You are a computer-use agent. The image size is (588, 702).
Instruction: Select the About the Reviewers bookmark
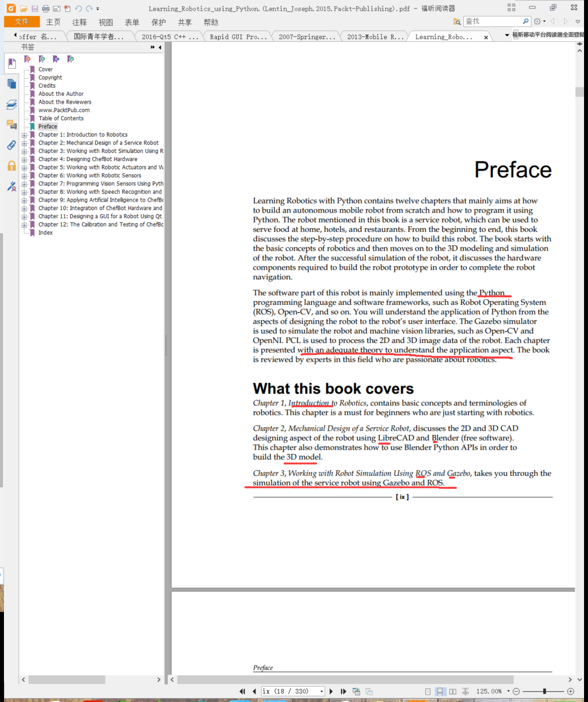tap(65, 102)
